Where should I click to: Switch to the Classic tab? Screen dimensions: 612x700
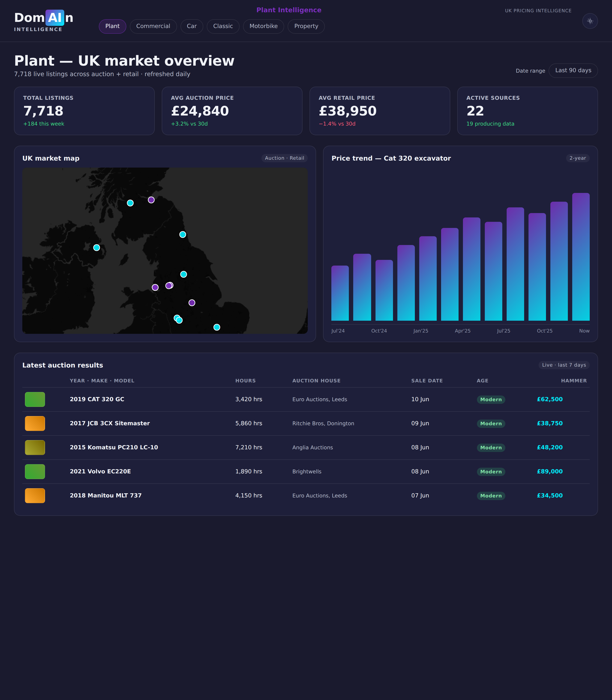(223, 26)
